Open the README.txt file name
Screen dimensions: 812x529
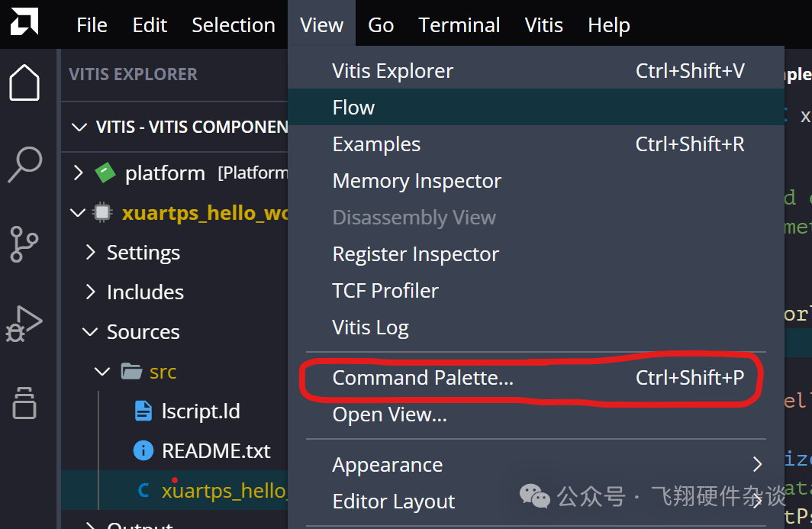tap(216, 451)
